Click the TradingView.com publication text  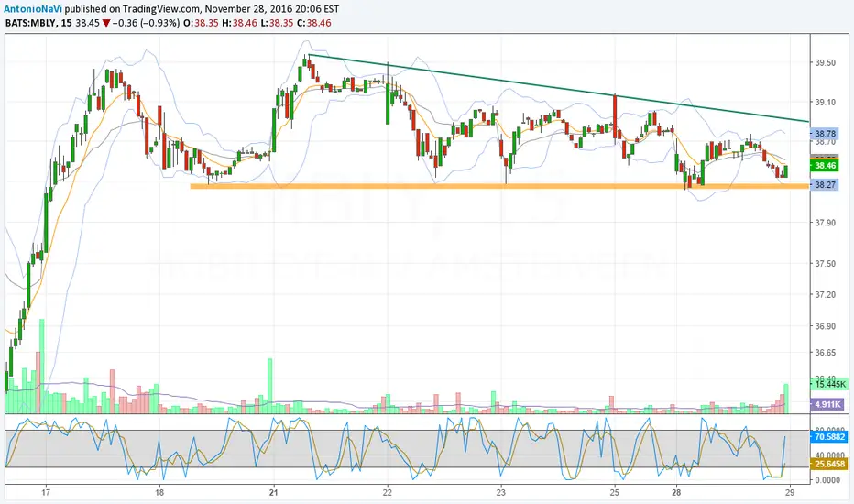[x=161, y=9]
